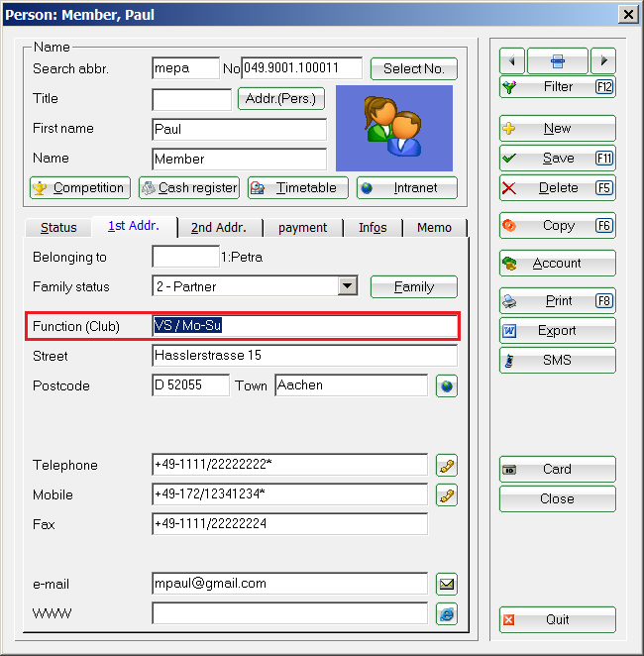The height and width of the screenshot is (656, 644).
Task: Open the record list button between arrows
Action: [x=558, y=60]
